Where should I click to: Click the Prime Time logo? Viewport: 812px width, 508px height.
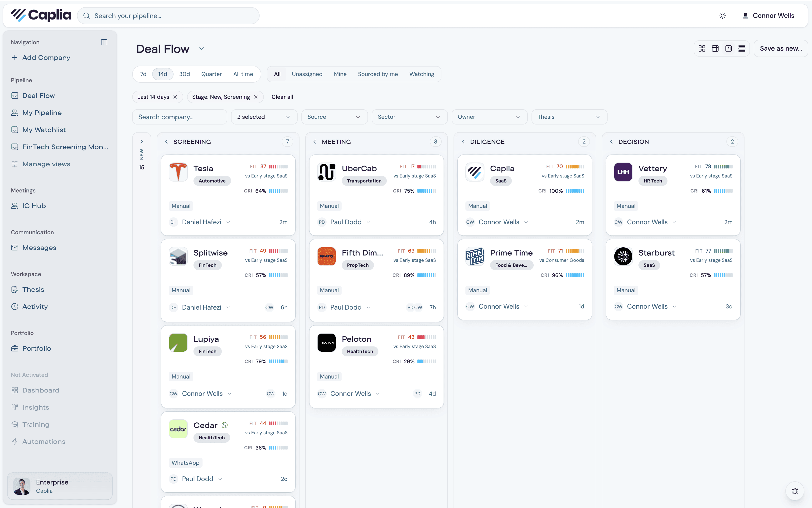click(x=475, y=256)
